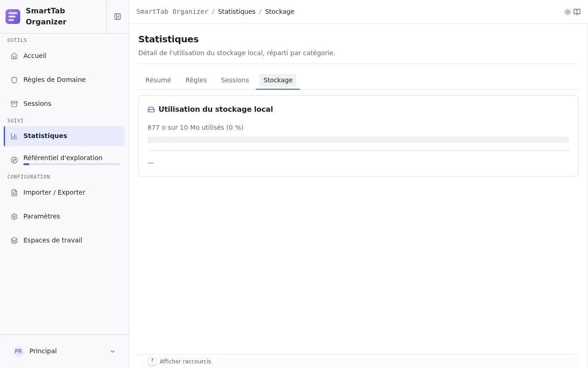Select the Sessions tab in Statistiques
This screenshot has height=368, width=588.
(235, 80)
